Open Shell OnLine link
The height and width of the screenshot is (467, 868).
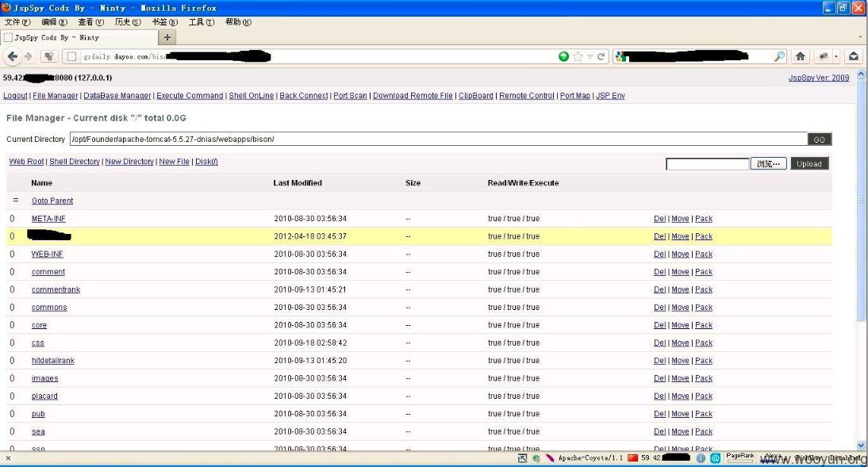point(252,96)
